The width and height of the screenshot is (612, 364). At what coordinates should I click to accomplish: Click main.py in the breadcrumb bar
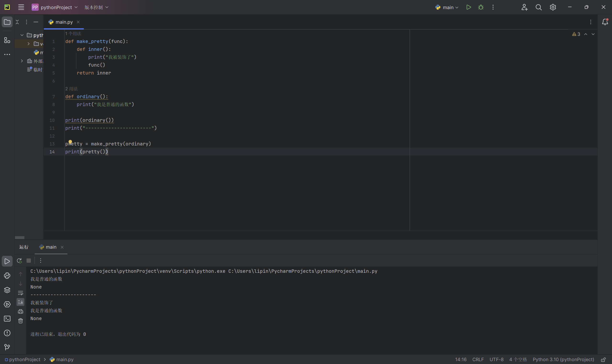pyautogui.click(x=62, y=359)
